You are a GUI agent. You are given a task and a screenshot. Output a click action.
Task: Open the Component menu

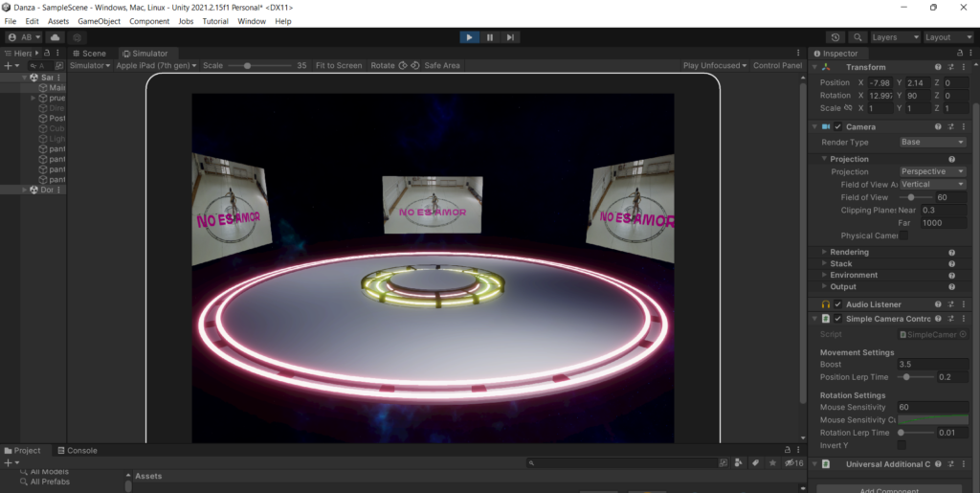coord(148,21)
